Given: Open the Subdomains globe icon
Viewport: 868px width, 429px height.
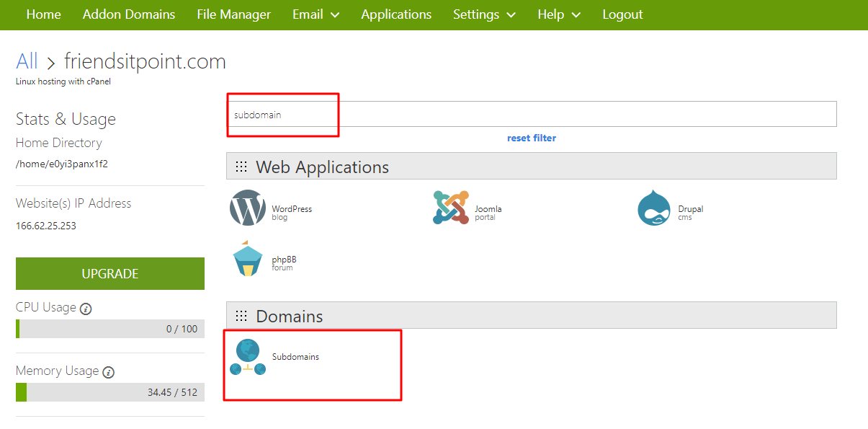Looking at the screenshot, I should click(x=248, y=357).
